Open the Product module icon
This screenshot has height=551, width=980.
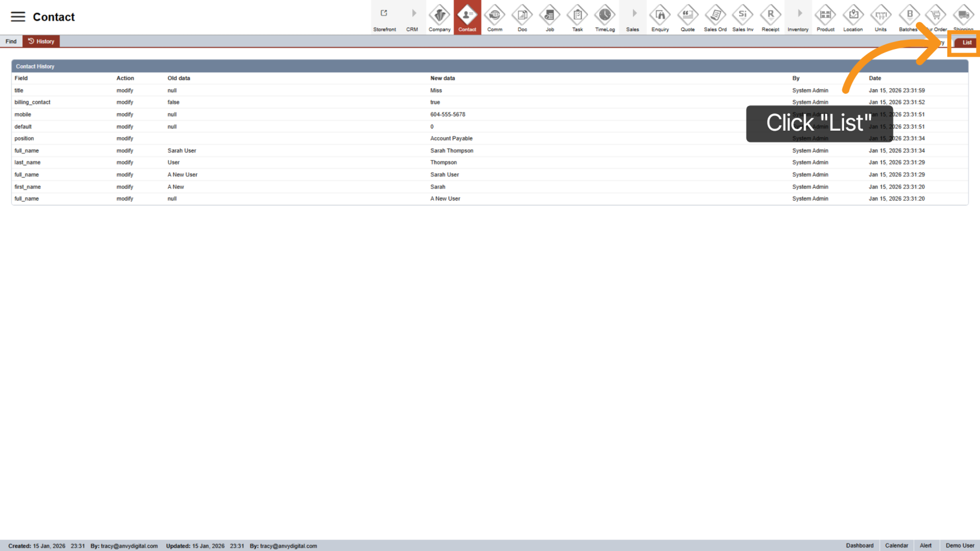pyautogui.click(x=825, y=15)
